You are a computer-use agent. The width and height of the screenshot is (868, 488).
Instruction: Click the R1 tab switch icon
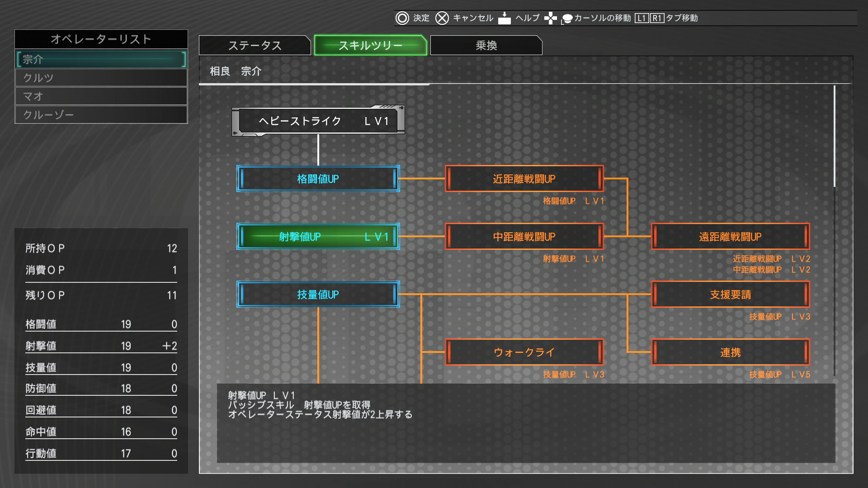657,18
